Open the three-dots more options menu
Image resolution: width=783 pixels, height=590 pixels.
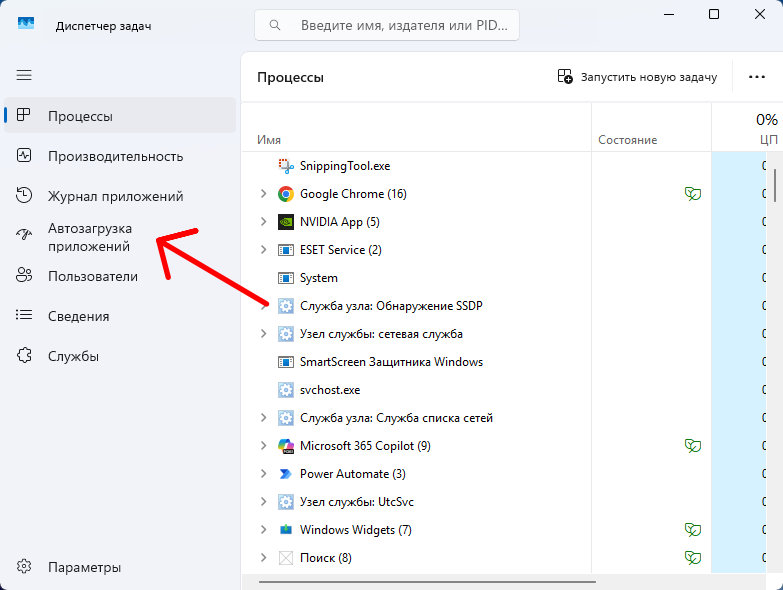(757, 77)
